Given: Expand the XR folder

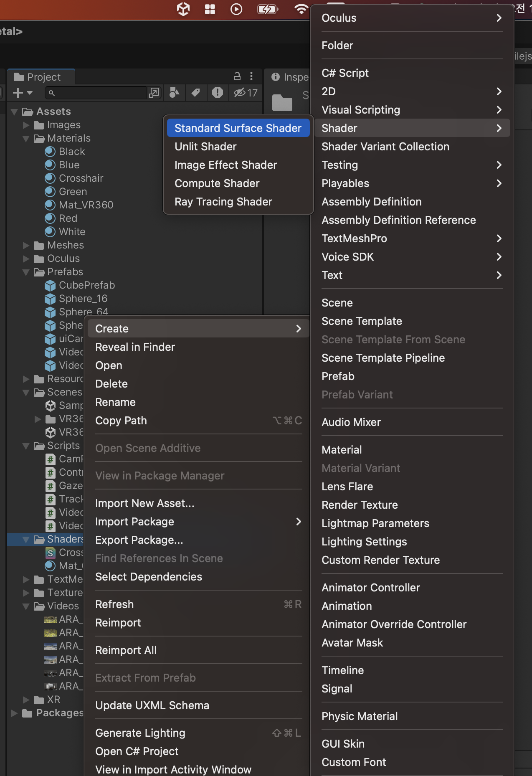Looking at the screenshot, I should pos(26,700).
